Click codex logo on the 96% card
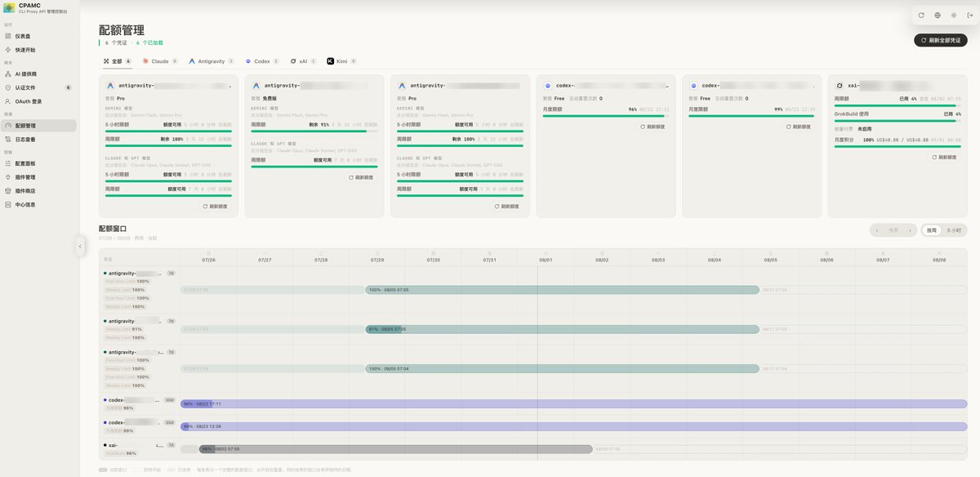 point(548,85)
